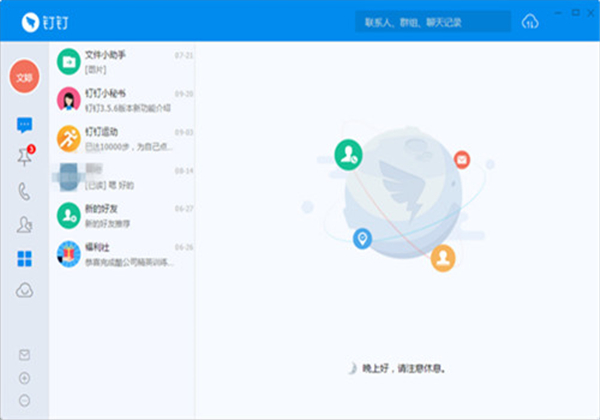Open the blurred contact conversation dated 08-14
Screen dimensions: 600x420
(122, 176)
